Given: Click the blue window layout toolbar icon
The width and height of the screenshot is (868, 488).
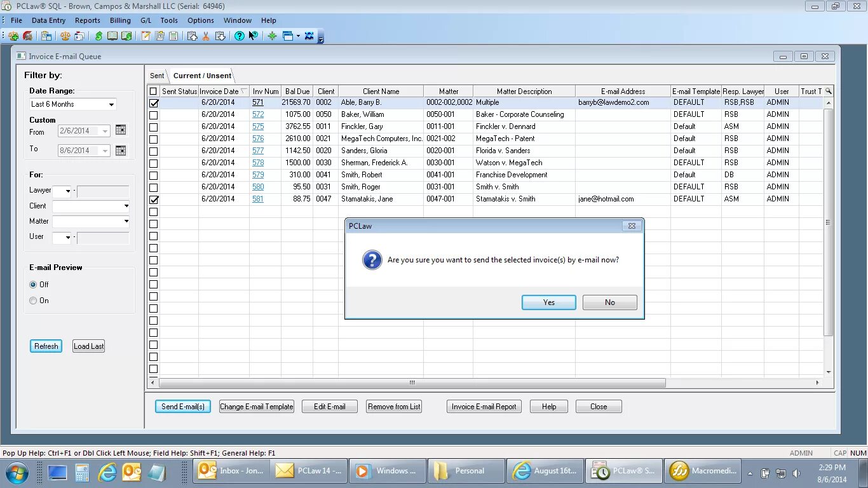Looking at the screenshot, I should (288, 36).
